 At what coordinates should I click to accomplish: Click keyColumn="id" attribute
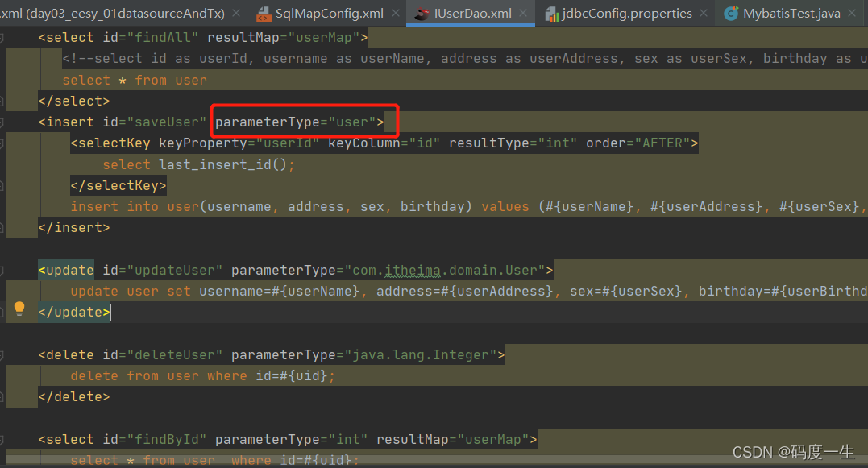[384, 143]
